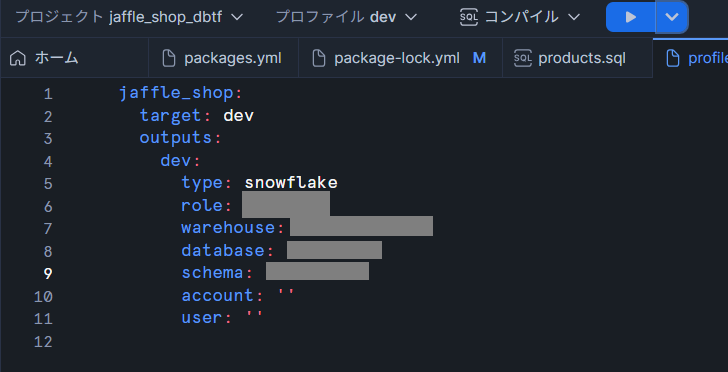Click the blue Run play button
Viewport: 728px width, 372px height.
tap(630, 17)
